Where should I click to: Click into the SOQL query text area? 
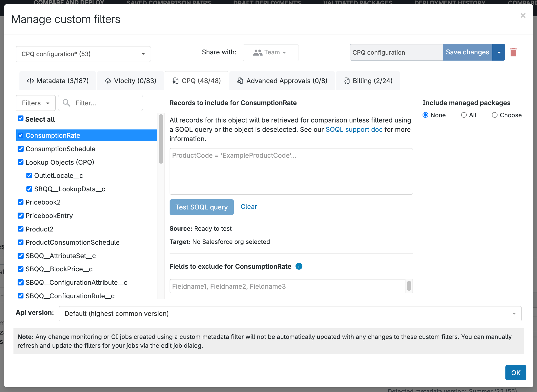[x=291, y=171]
